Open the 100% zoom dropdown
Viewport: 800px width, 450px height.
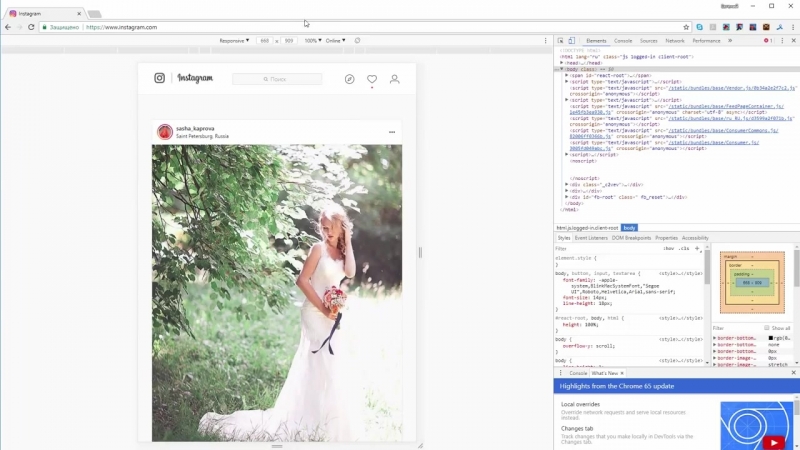click(313, 40)
